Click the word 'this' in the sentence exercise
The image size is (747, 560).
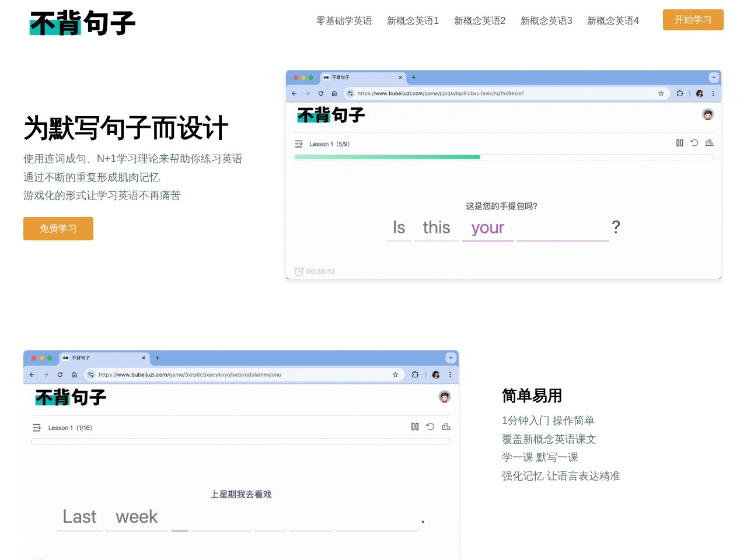pos(437,228)
